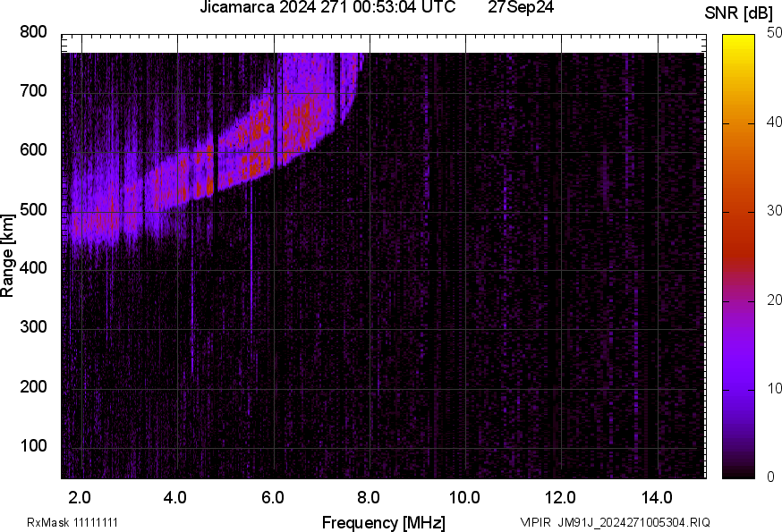782x532 pixels.
Task: Click the VIPIR JM91J file name text
Action: [x=615, y=522]
